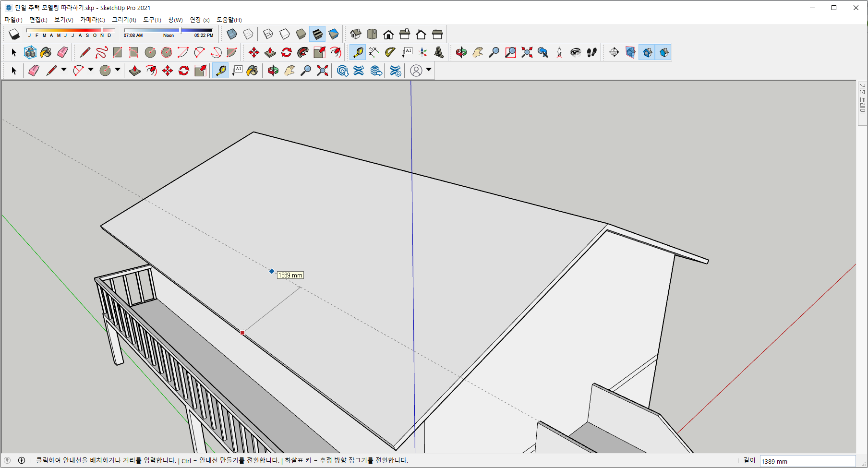Open 3D Warehouse
The height and width of the screenshot is (468, 868).
(342, 71)
